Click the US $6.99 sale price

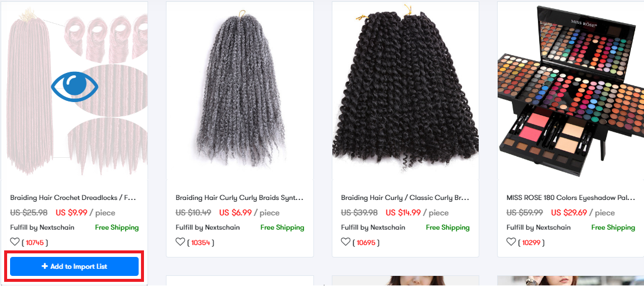tap(235, 213)
